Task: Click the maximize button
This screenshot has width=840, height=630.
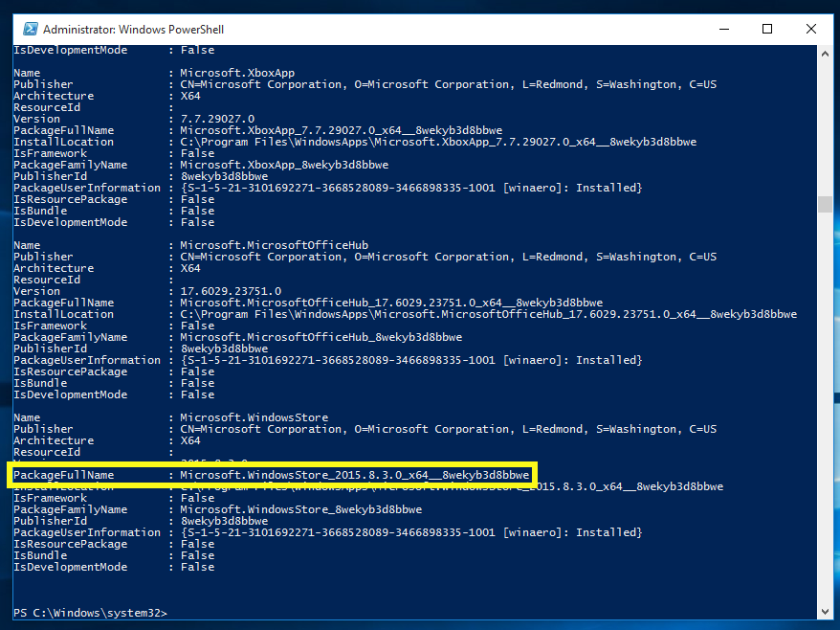Action: tap(766, 29)
